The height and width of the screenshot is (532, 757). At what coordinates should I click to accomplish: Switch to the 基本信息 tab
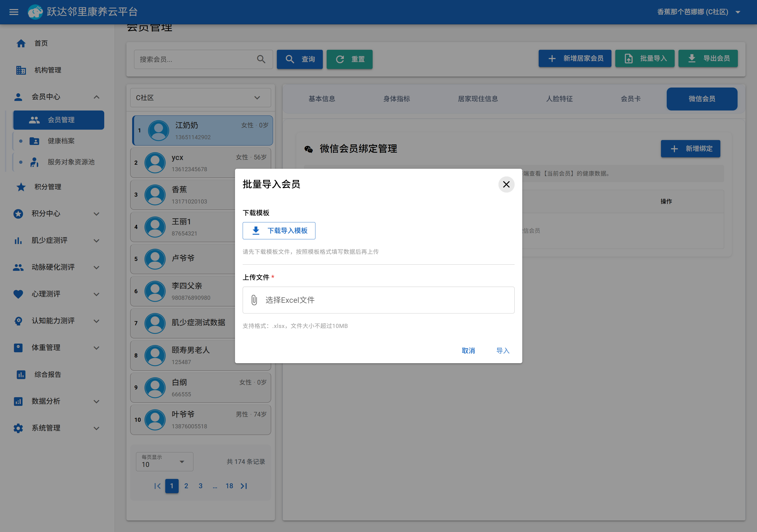321,99
